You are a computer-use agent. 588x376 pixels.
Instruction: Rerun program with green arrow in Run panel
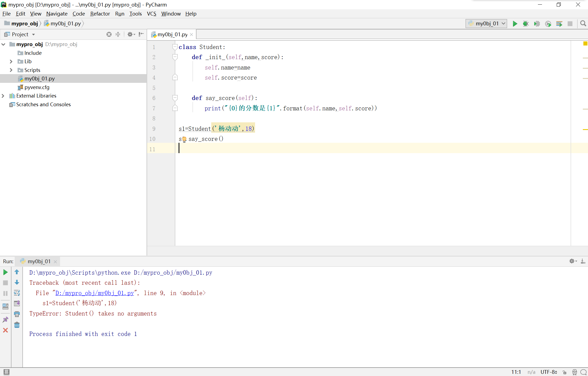coord(5,272)
